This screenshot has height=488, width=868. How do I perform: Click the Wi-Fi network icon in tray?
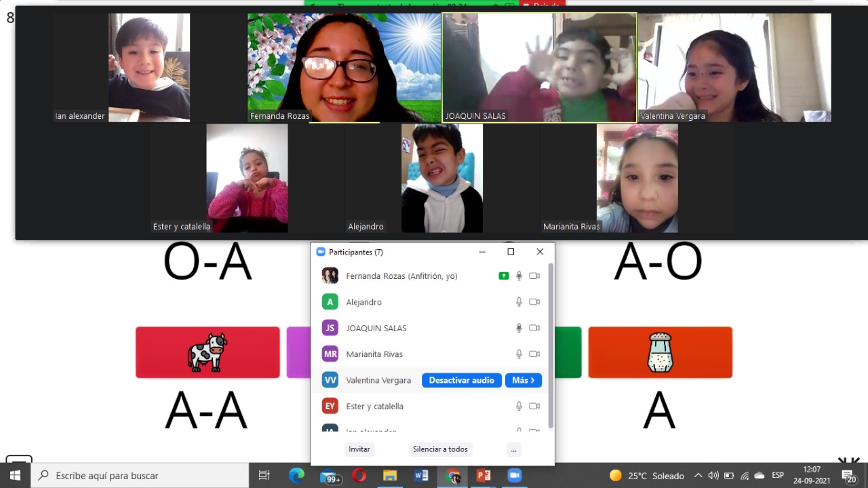(745, 476)
